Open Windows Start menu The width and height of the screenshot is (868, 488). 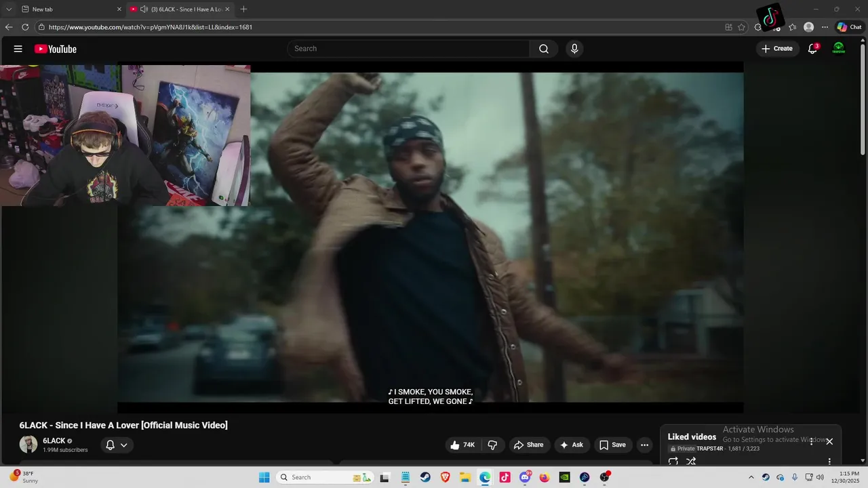[264, 477]
